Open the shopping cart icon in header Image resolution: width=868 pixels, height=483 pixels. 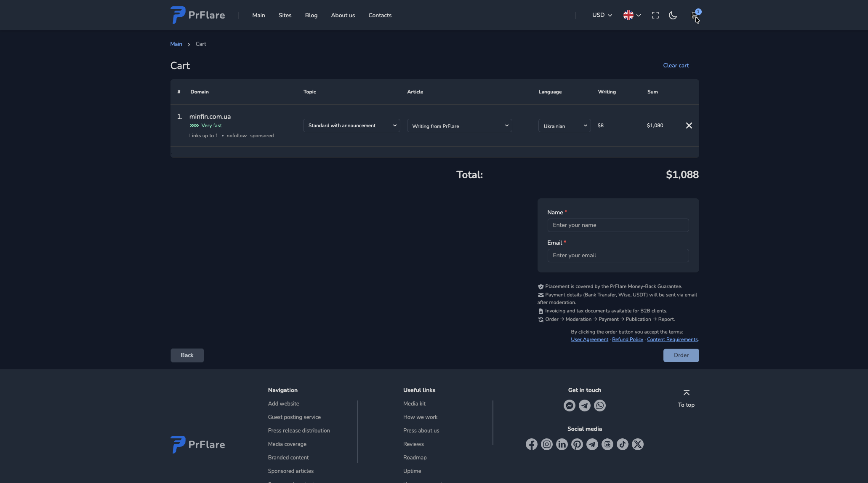point(694,16)
